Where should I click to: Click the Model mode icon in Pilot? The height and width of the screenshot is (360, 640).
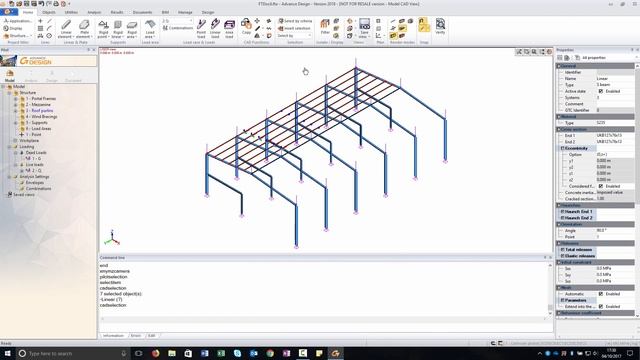click(10, 76)
